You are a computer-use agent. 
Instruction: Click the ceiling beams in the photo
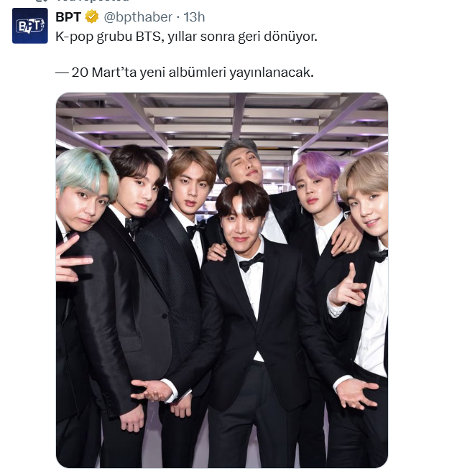[x=222, y=120]
